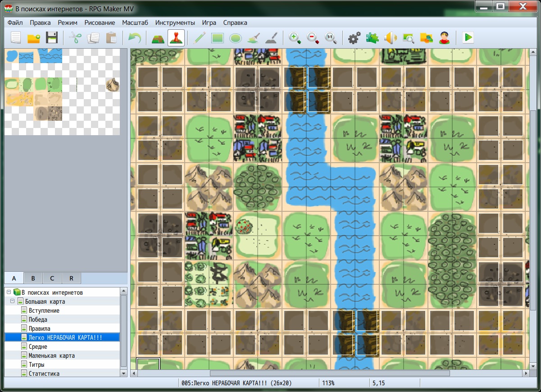The width and height of the screenshot is (541, 392).
Task: Click the Undo arrow icon
Action: pyautogui.click(x=134, y=38)
